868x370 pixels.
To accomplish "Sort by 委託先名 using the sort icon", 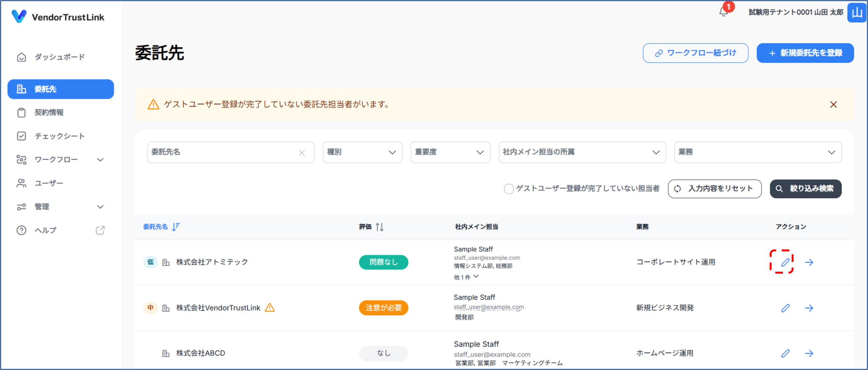I will pos(176,227).
